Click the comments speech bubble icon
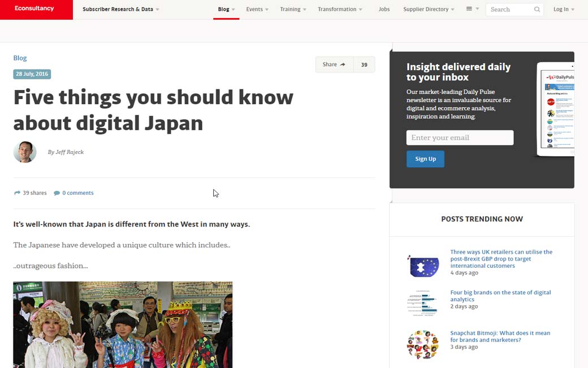Screen dimensions: 588x368 click(57, 193)
